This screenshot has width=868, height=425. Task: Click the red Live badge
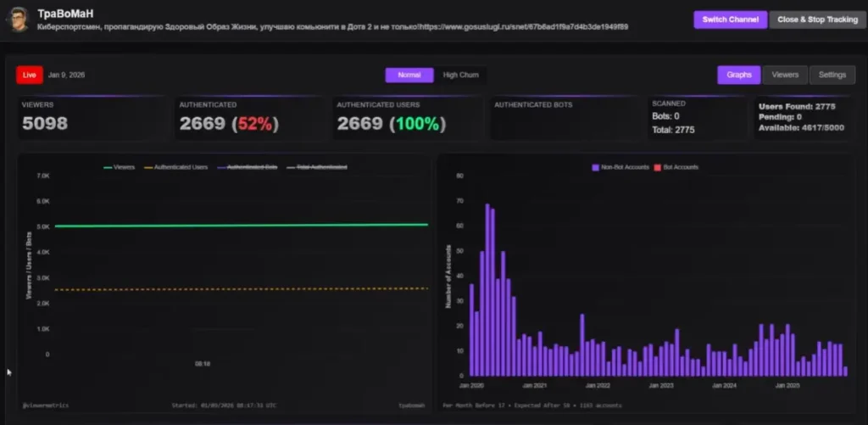(x=30, y=75)
